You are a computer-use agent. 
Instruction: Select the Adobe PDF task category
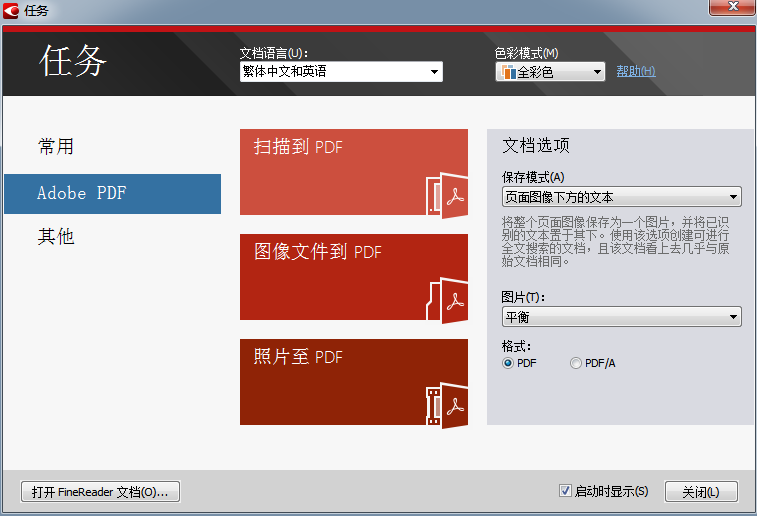click(x=112, y=194)
